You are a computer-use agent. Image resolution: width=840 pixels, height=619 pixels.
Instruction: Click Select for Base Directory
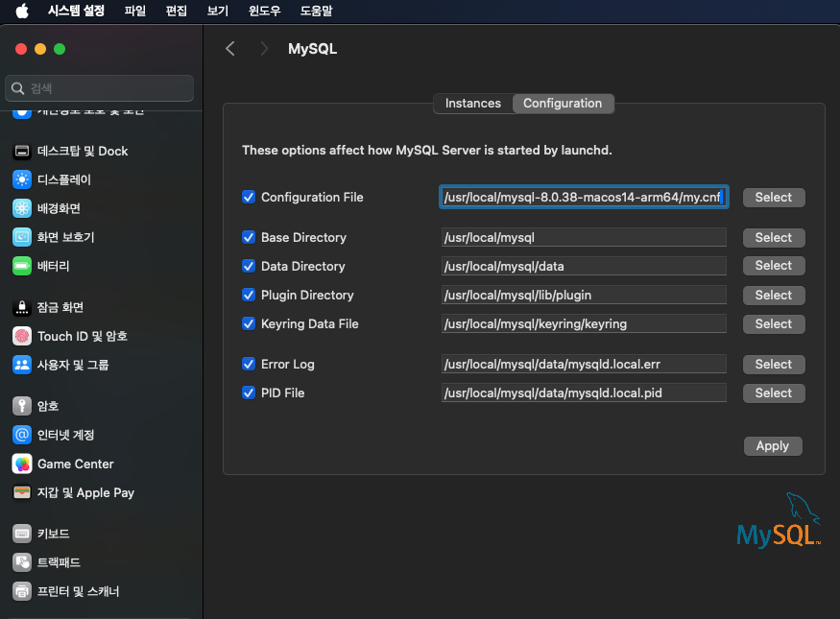click(774, 237)
